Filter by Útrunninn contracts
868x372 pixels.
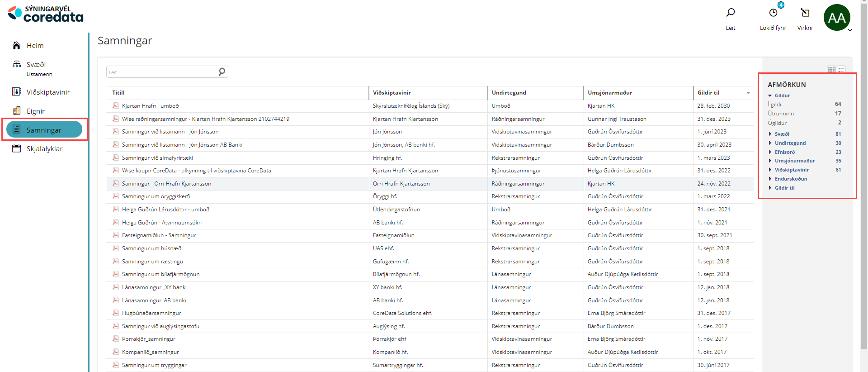(781, 114)
